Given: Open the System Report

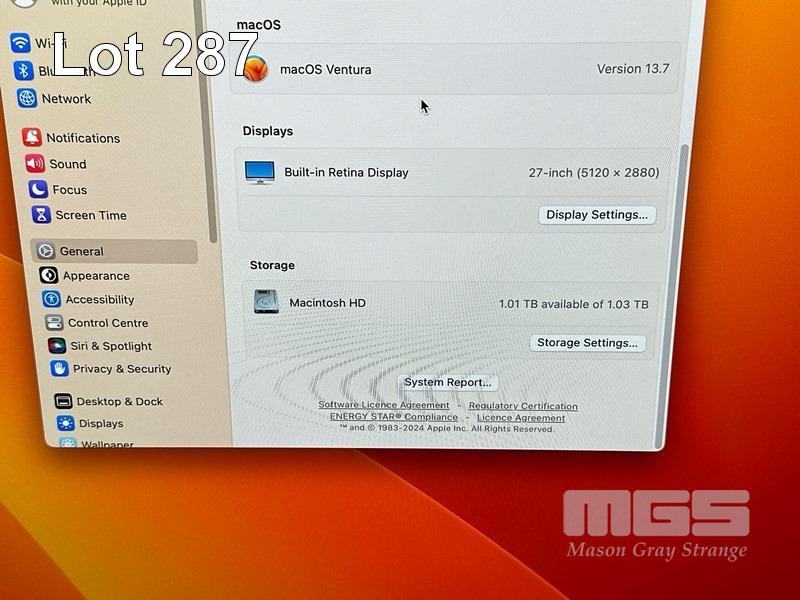Looking at the screenshot, I should pyautogui.click(x=447, y=382).
